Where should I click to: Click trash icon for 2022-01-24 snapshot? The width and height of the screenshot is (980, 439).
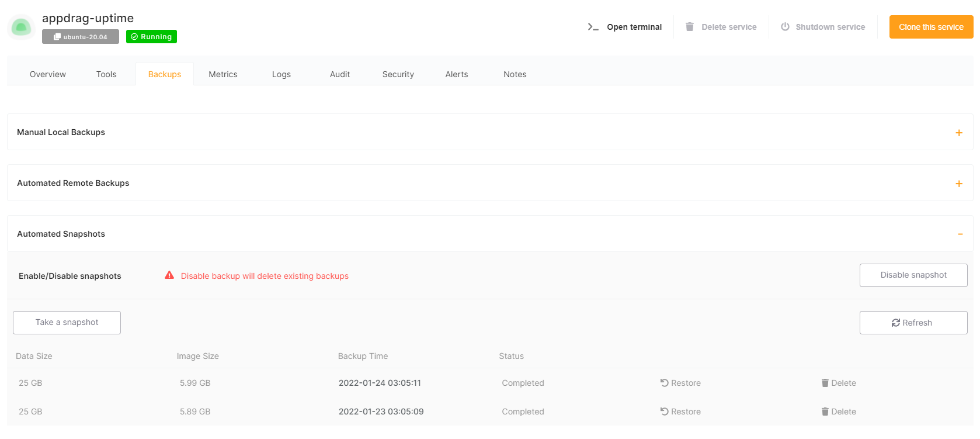(x=825, y=383)
